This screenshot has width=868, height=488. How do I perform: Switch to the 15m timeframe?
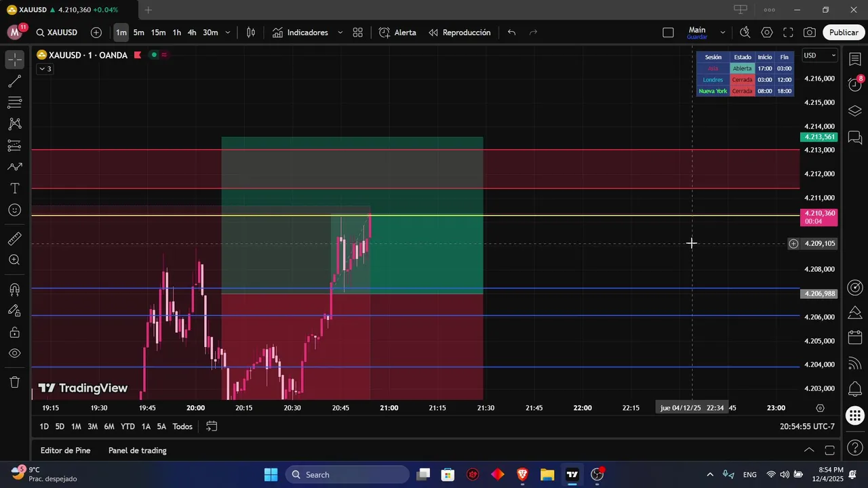pos(158,33)
